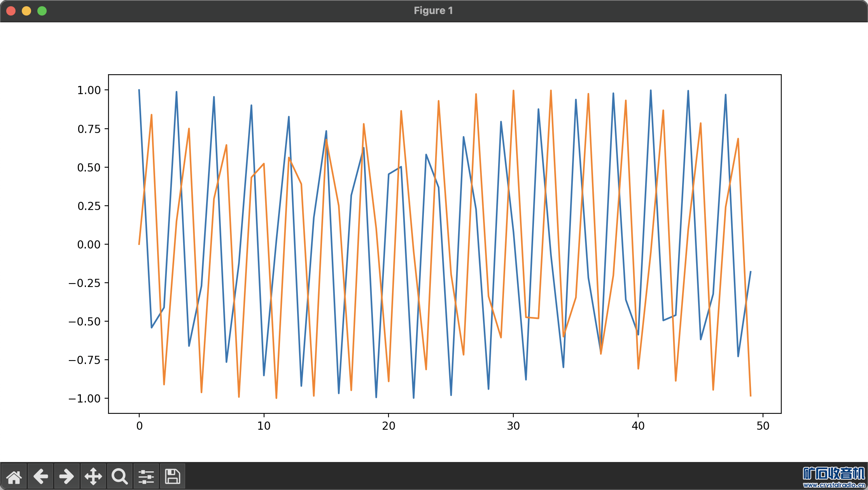
Task: Click the x-axis tick label 0
Action: point(139,426)
